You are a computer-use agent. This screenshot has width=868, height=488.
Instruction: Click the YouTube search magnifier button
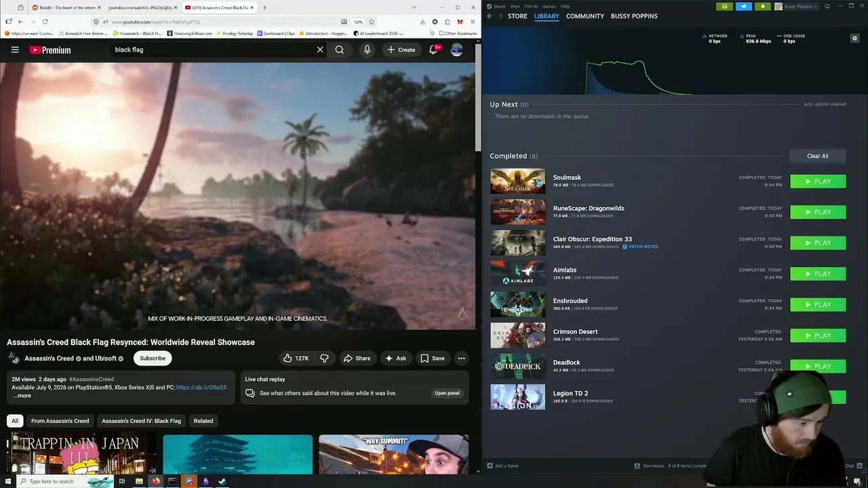tap(339, 49)
